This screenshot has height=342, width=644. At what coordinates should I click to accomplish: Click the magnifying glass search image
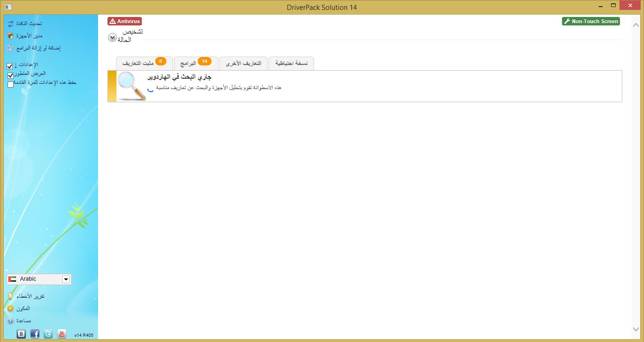point(132,86)
